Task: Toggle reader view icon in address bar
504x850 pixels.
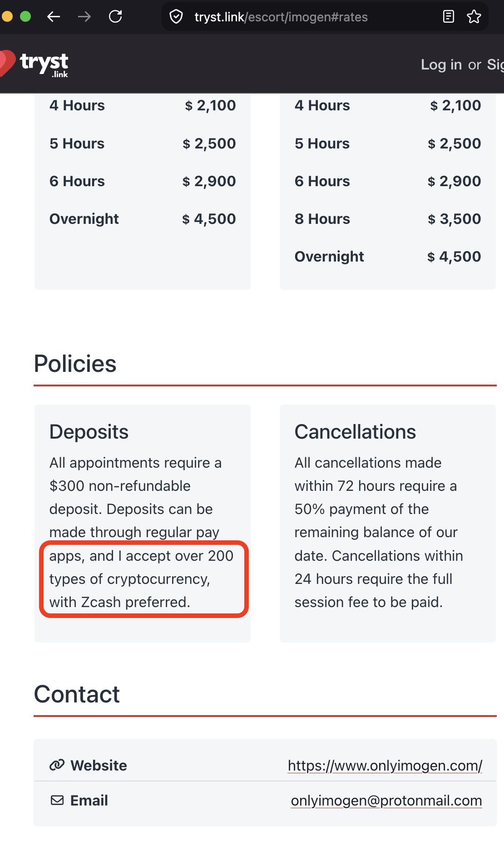Action: point(448,17)
